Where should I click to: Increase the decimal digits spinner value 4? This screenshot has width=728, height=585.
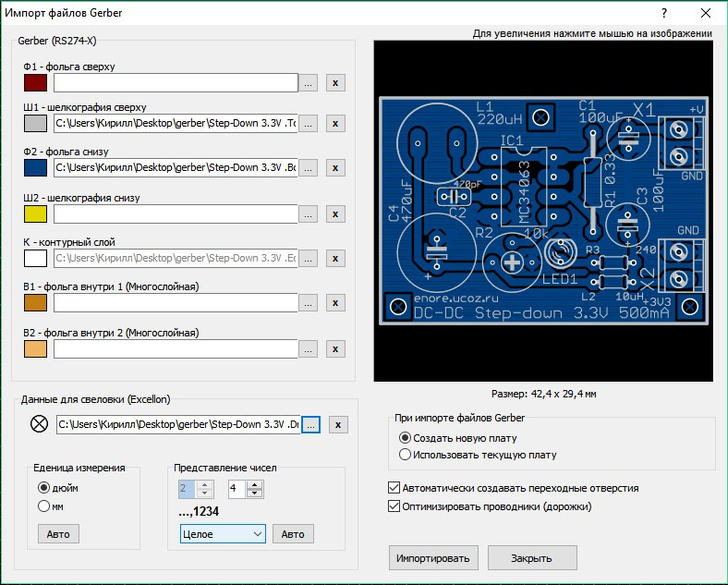tap(256, 483)
